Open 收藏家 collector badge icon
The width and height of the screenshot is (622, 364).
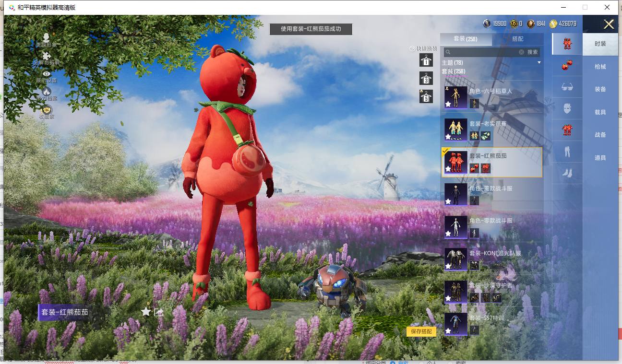click(47, 110)
